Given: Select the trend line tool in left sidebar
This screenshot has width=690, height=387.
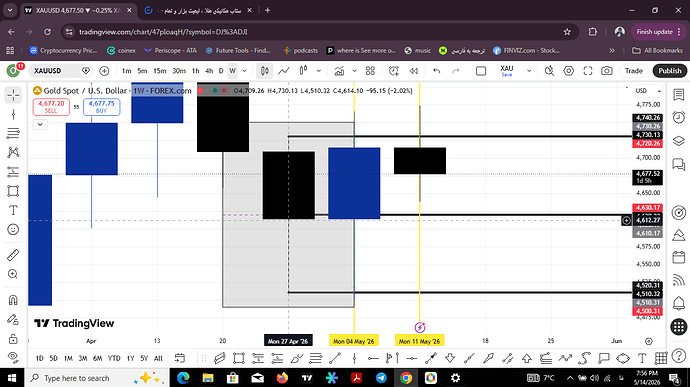Looking at the screenshot, I should [13, 114].
